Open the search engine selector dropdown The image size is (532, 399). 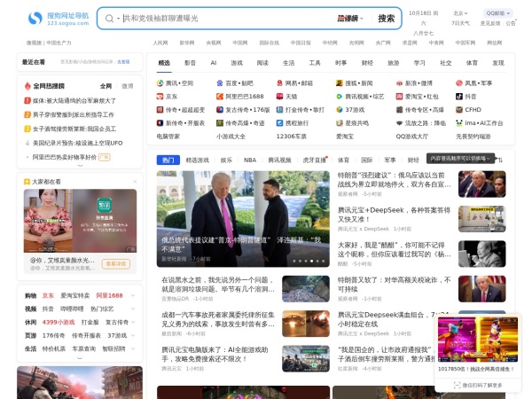pos(350,19)
